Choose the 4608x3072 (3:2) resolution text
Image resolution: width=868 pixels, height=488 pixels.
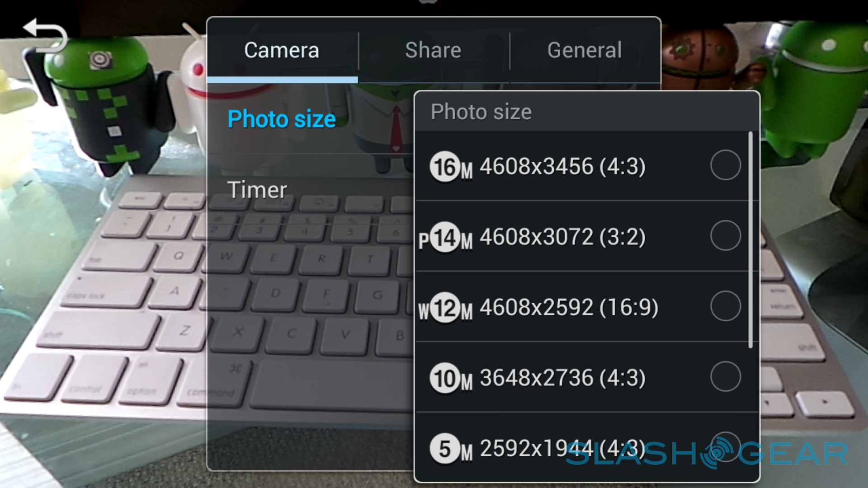[562, 237]
